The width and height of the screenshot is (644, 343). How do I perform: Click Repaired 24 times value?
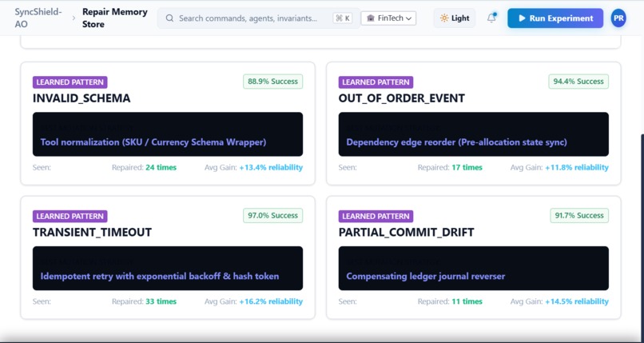[x=161, y=168]
